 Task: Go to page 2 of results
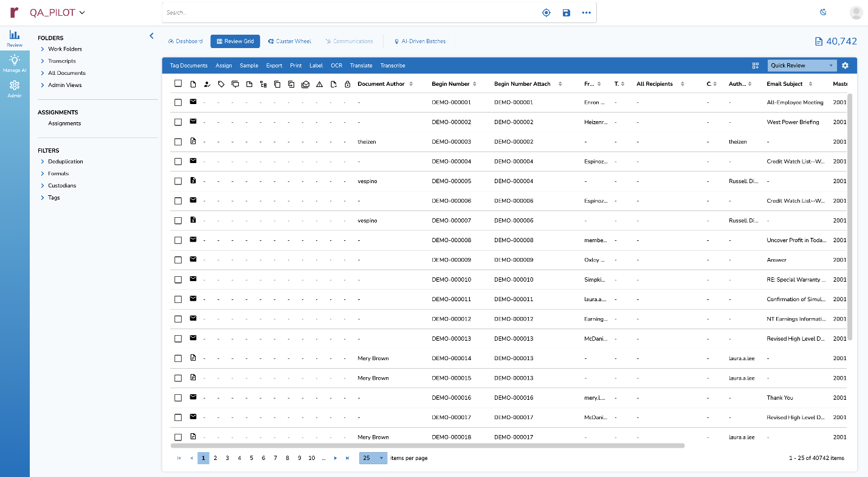coord(215,458)
